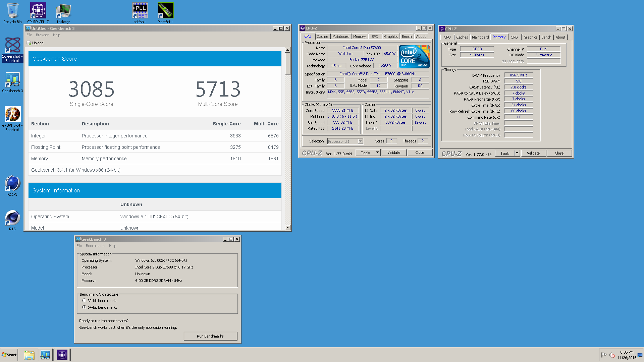This screenshot has width=644, height=362.
Task: Open the Geekbench 3 desktop icon
Action: pyautogui.click(x=12, y=82)
